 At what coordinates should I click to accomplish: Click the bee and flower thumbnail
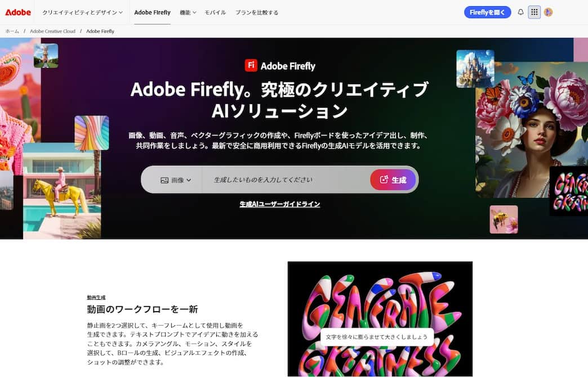click(x=504, y=219)
